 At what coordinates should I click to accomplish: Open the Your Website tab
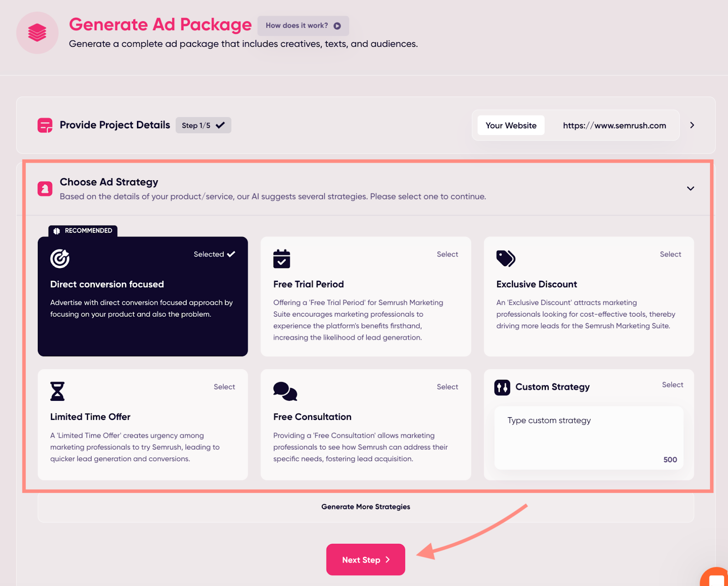tap(511, 126)
